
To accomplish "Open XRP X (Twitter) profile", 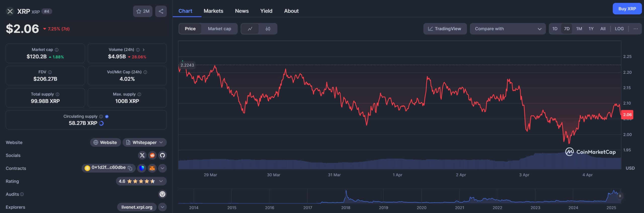I will tap(142, 155).
